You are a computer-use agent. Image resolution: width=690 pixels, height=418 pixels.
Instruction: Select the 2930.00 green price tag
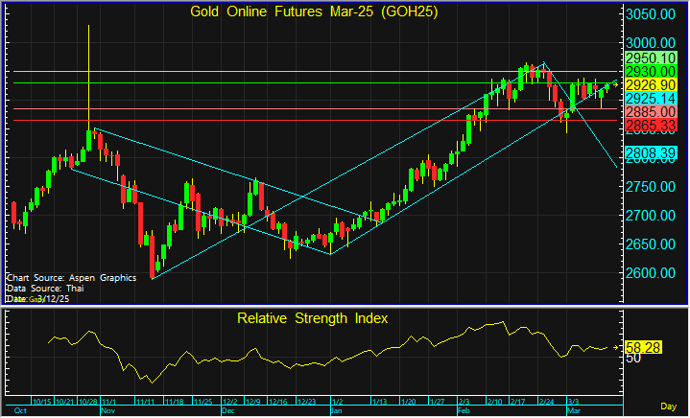pos(650,72)
